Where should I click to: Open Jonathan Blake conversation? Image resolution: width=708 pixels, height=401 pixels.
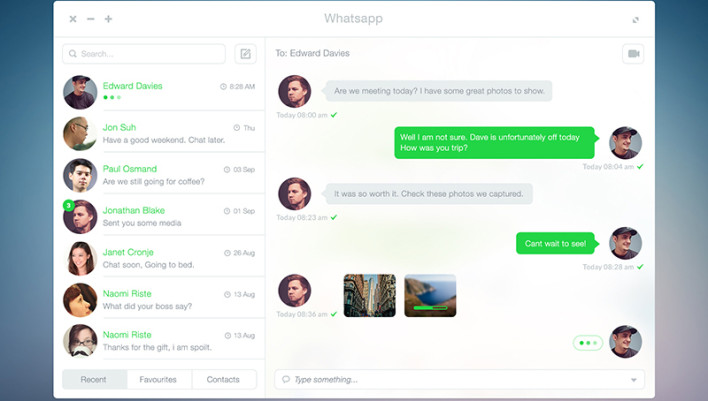click(x=159, y=217)
